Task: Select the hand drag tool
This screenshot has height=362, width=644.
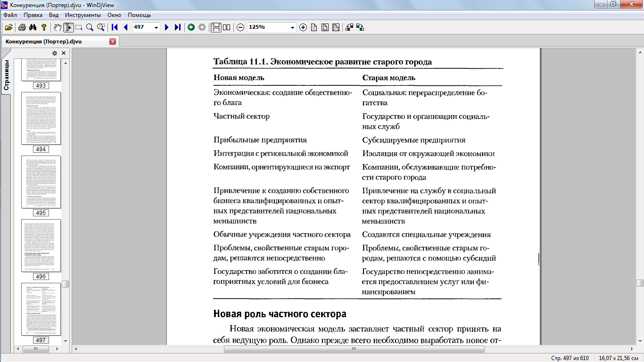Action: [x=58, y=27]
